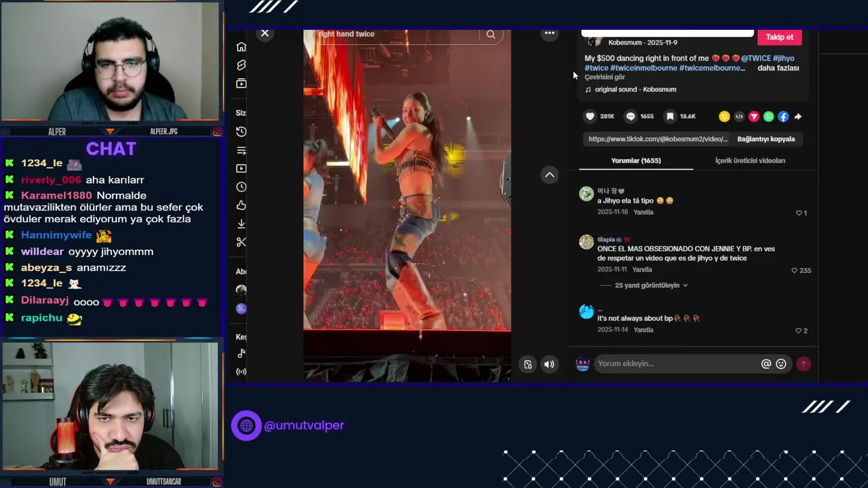Open more share options arrow

(798, 117)
